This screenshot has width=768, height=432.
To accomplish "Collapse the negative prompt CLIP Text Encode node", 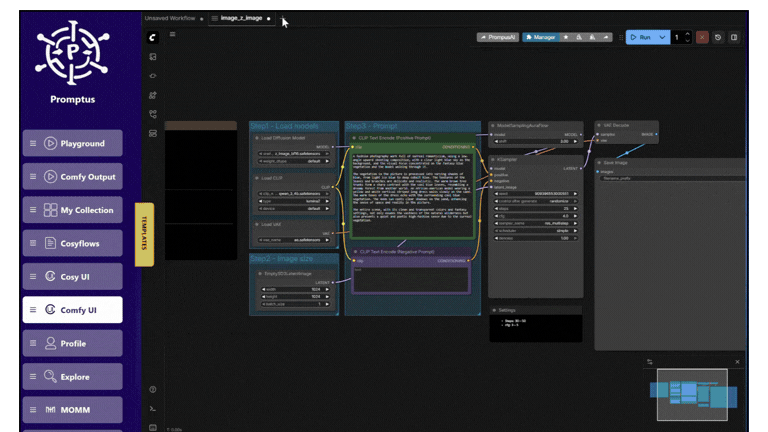I will [356, 252].
